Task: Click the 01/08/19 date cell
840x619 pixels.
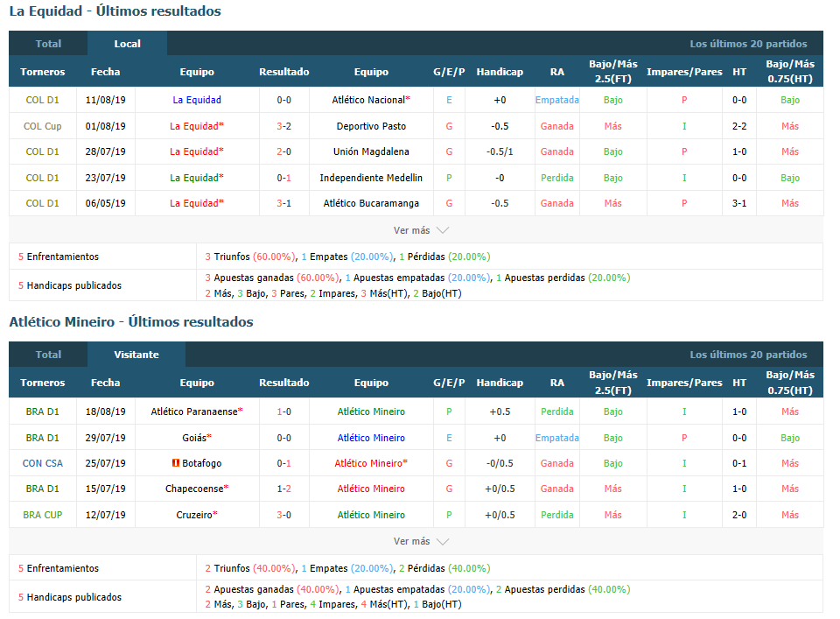Action: click(x=106, y=126)
